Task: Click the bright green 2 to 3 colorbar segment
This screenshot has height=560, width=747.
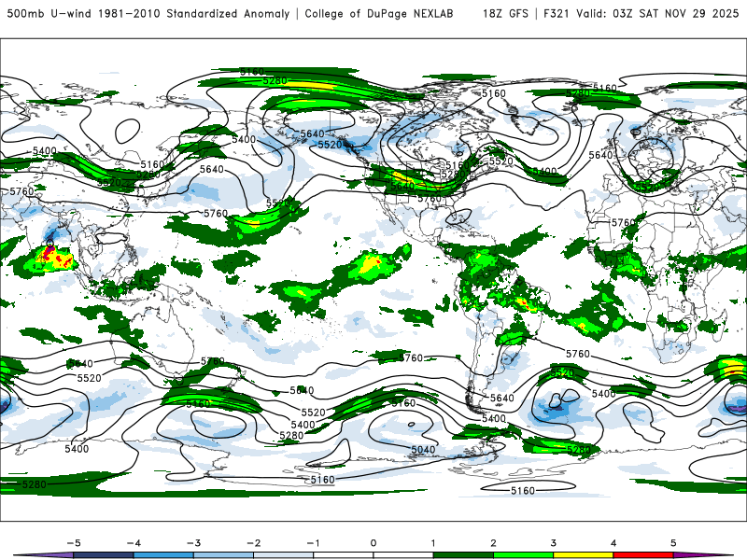Action: coord(524,555)
